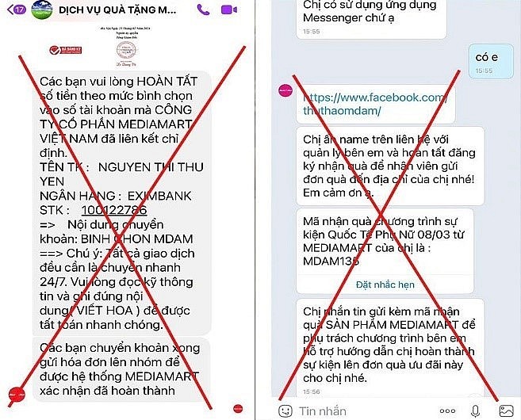The height and width of the screenshot is (420, 521).
Task: Open the three-dots more options icon
Action: tap(447, 411)
